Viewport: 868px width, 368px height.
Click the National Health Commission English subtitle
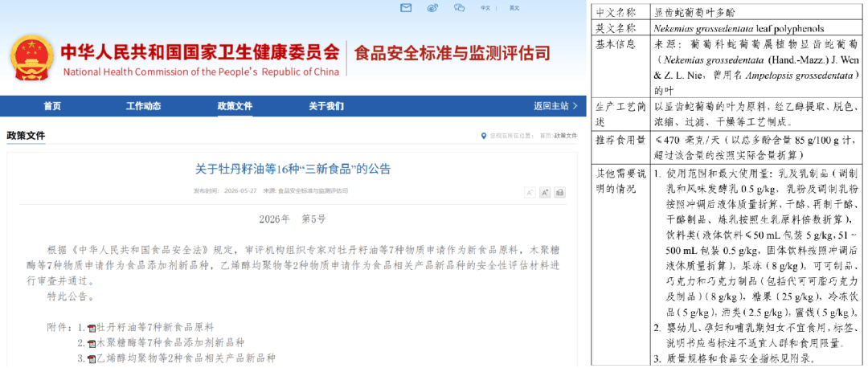click(201, 72)
